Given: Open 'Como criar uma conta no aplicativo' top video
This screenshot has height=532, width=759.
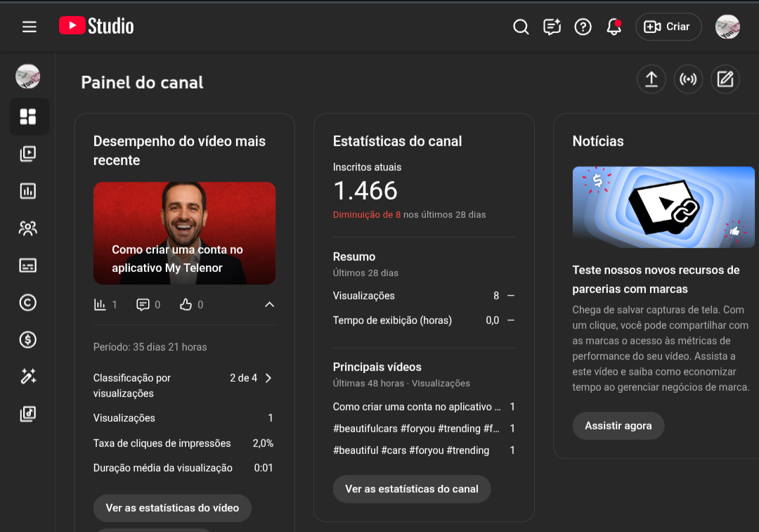Looking at the screenshot, I should coord(417,407).
